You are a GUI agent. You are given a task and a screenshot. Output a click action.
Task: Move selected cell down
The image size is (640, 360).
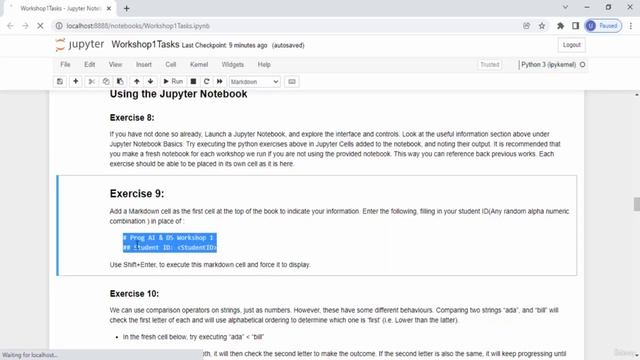point(151,82)
